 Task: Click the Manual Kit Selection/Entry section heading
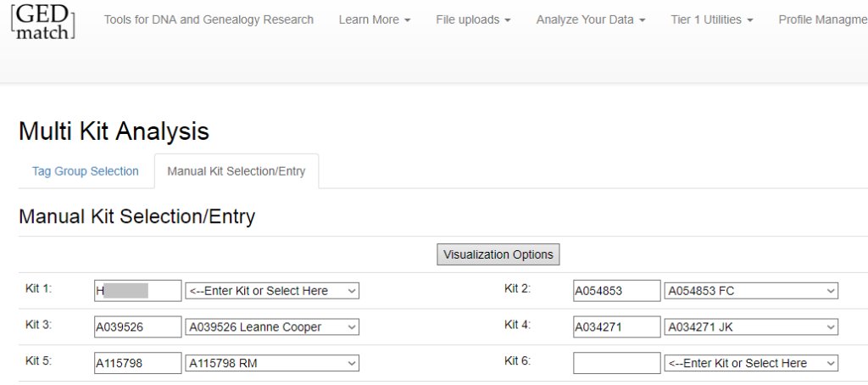click(136, 216)
